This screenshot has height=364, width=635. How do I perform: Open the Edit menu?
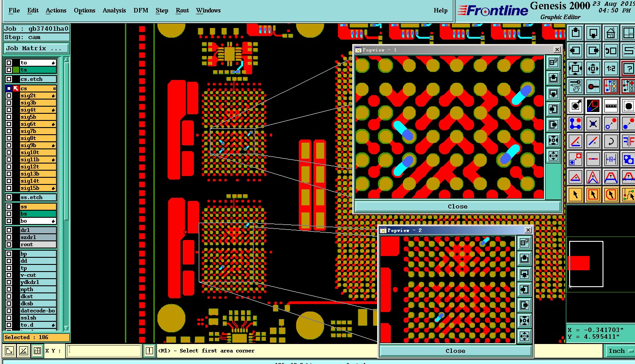click(33, 10)
